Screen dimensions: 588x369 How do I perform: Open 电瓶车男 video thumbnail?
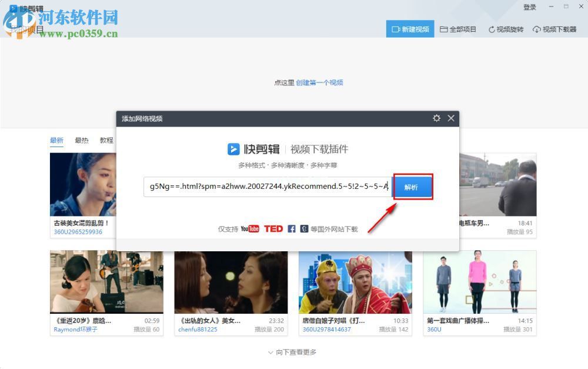tap(498, 184)
